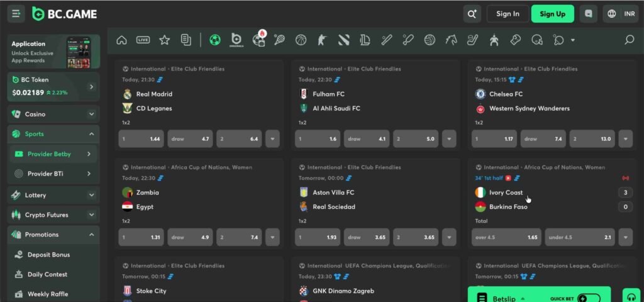Open more markets dropdown for Chelsea FC match

(x=626, y=139)
